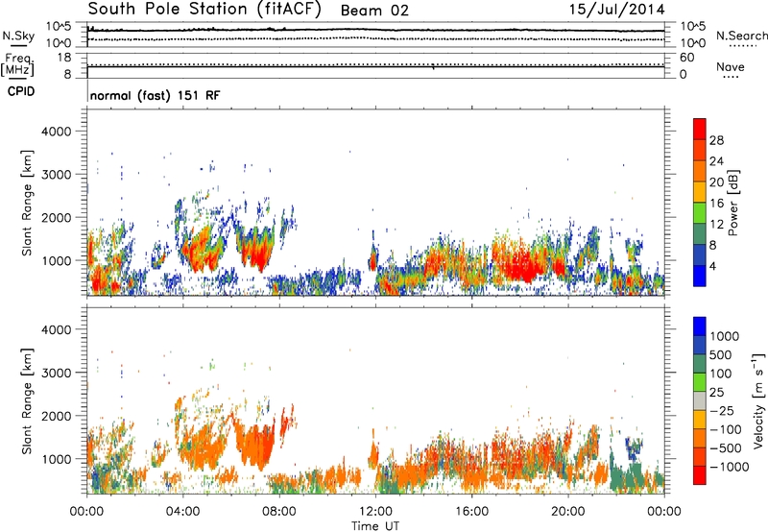
Task: Click the '04:00' time tick label
Action: [182, 512]
